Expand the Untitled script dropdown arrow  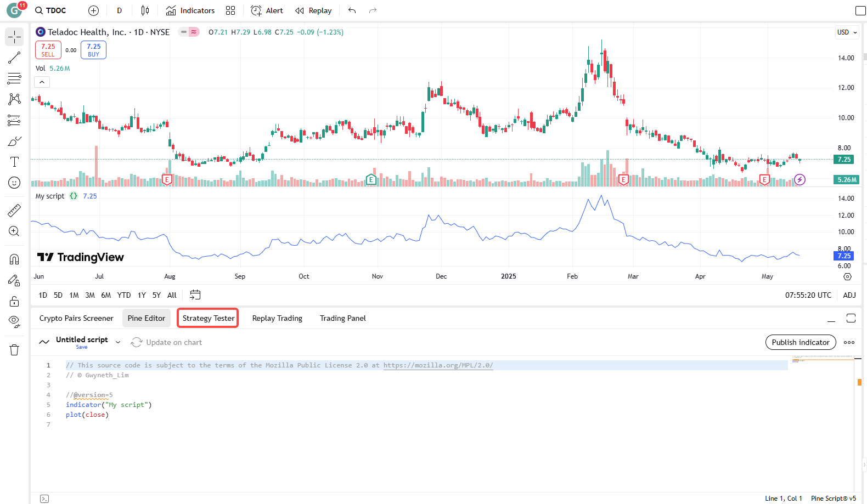[118, 342]
